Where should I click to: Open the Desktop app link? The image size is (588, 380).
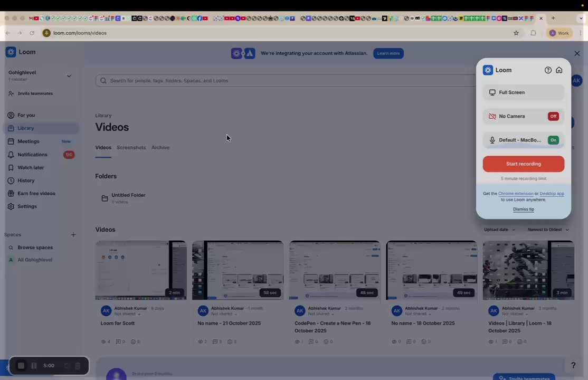[x=552, y=194]
